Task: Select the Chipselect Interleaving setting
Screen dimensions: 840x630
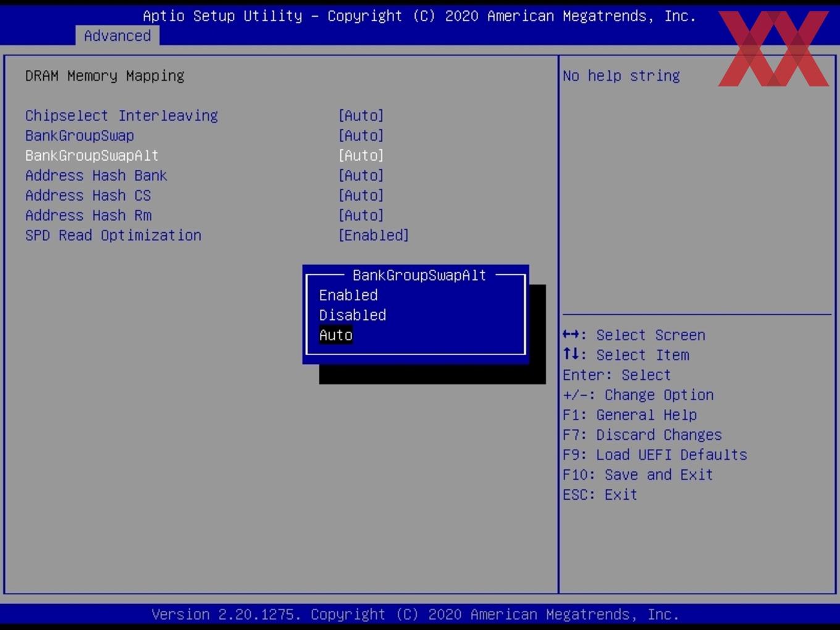Action: pos(122,115)
